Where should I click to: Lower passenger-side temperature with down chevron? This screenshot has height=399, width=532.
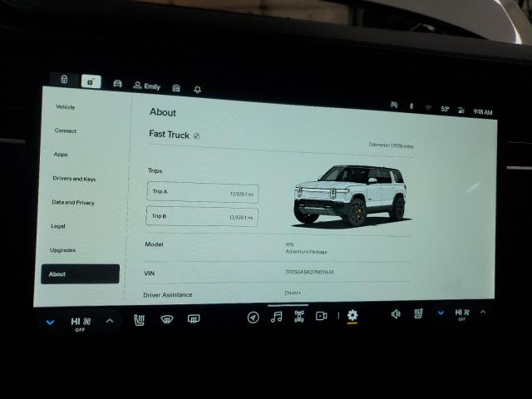pyautogui.click(x=441, y=313)
